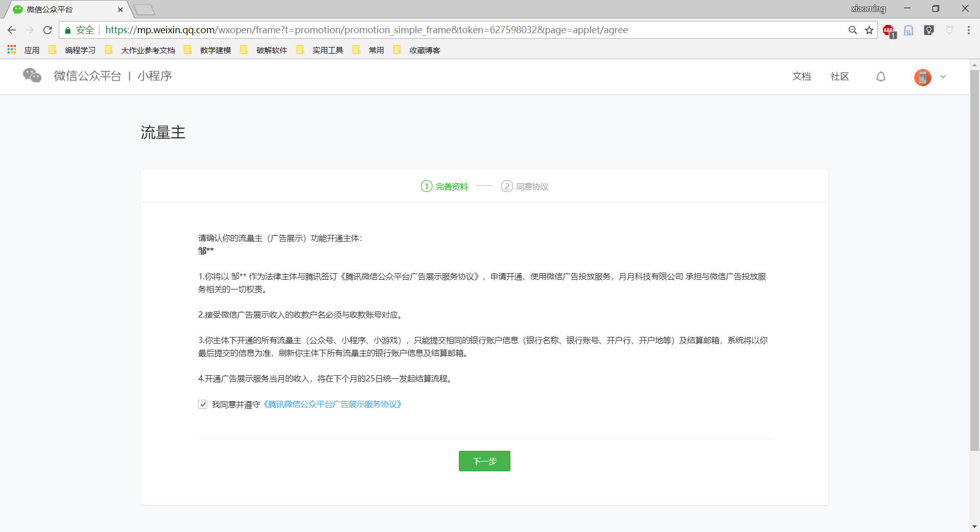Click paragraph 2.接受微信广告展示收入 text
This screenshot has height=532, width=980.
tap(301, 315)
